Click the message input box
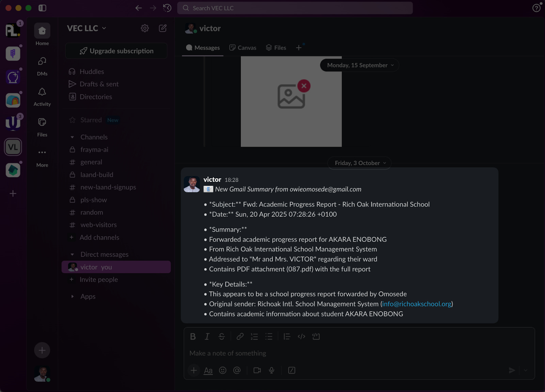 pyautogui.click(x=359, y=353)
